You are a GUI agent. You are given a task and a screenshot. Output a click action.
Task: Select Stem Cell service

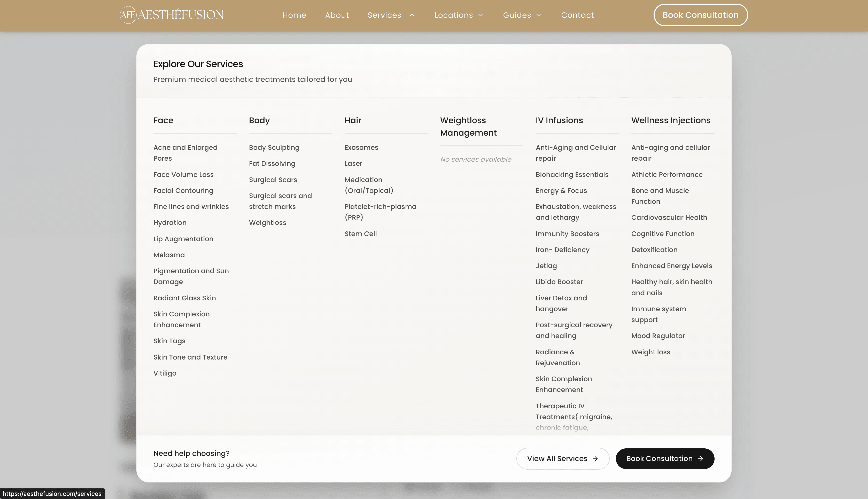point(360,234)
